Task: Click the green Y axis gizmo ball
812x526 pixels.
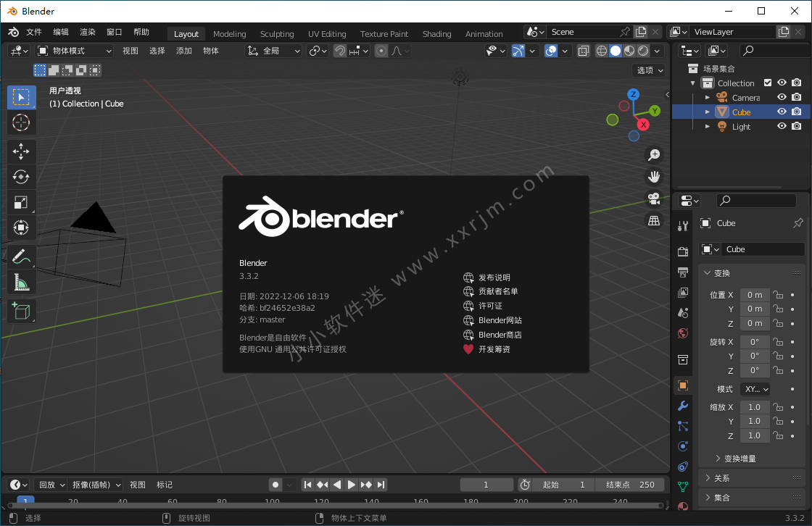Action: (x=655, y=111)
